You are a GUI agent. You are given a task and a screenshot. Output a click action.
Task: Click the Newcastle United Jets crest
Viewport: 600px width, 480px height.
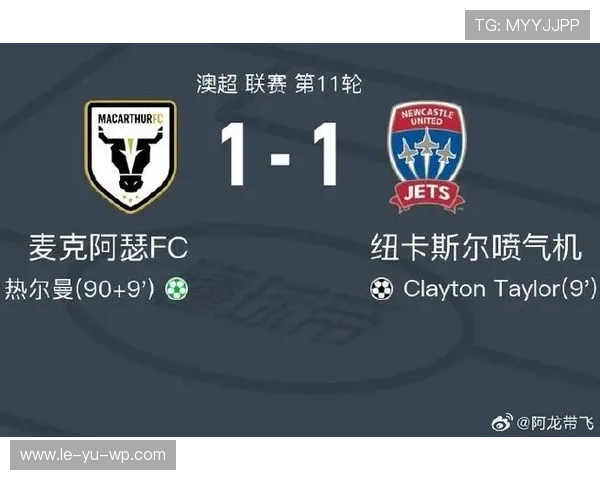coord(427,157)
